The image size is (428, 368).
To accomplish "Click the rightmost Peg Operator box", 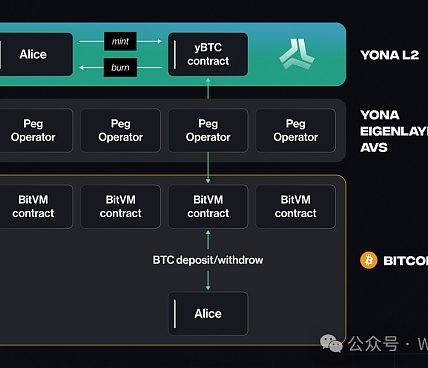I will pos(296,130).
